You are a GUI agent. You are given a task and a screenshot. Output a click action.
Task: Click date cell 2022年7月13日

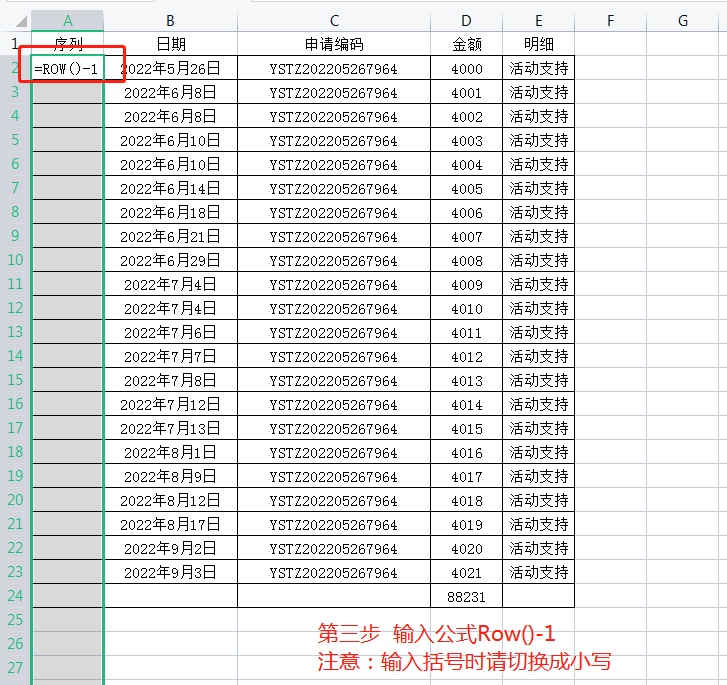[x=171, y=428]
